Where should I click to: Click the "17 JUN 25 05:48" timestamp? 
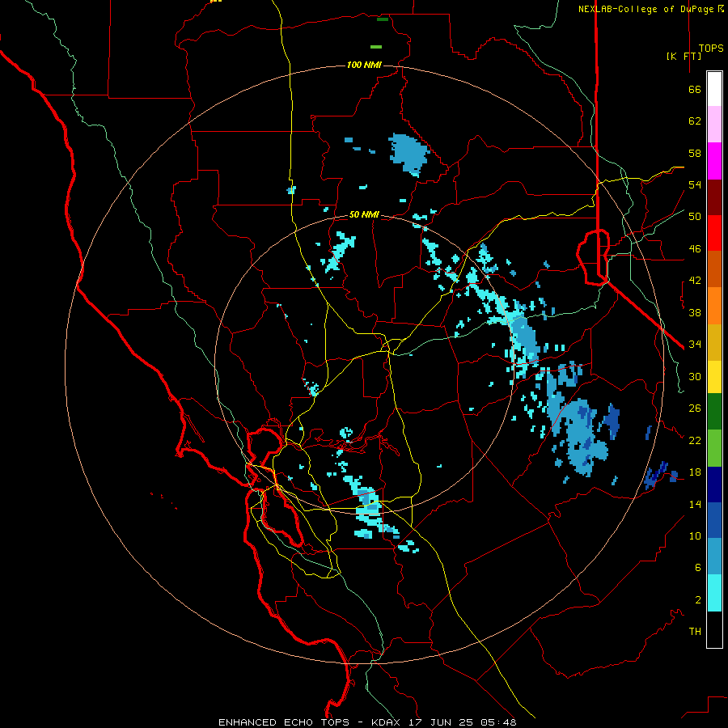click(463, 722)
